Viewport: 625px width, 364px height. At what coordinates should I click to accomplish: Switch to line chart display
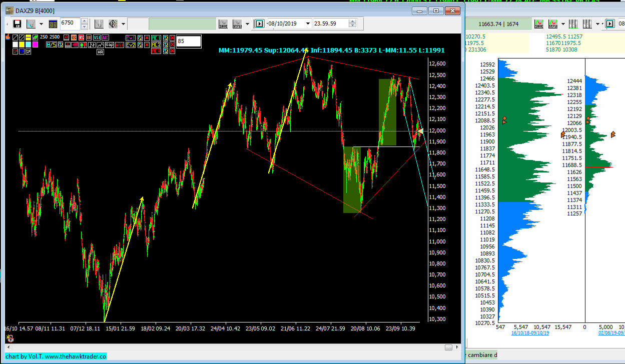point(100,45)
